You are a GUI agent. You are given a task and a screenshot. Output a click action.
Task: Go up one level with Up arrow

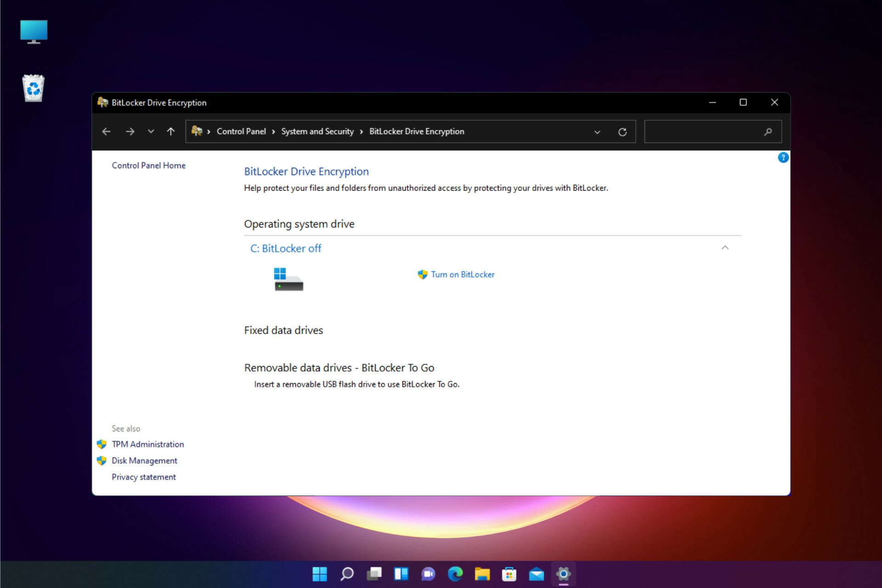point(171,132)
